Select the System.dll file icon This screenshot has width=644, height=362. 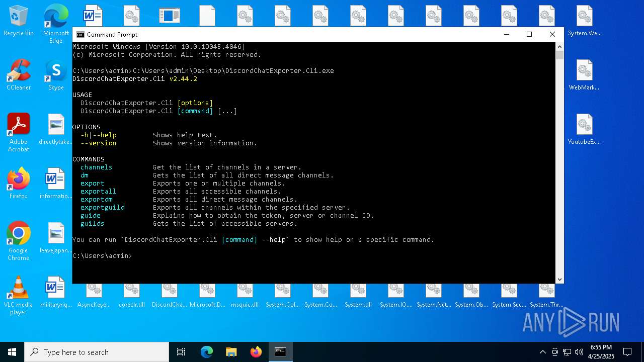pyautogui.click(x=358, y=296)
